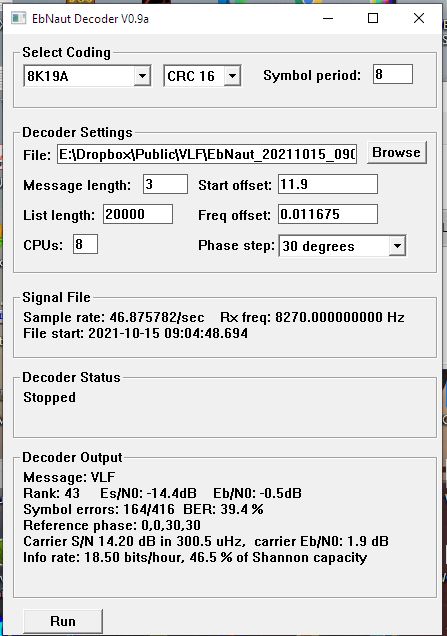Image resolution: width=447 pixels, height=636 pixels.
Task: Click the Symbol period input field
Action: coord(393,74)
